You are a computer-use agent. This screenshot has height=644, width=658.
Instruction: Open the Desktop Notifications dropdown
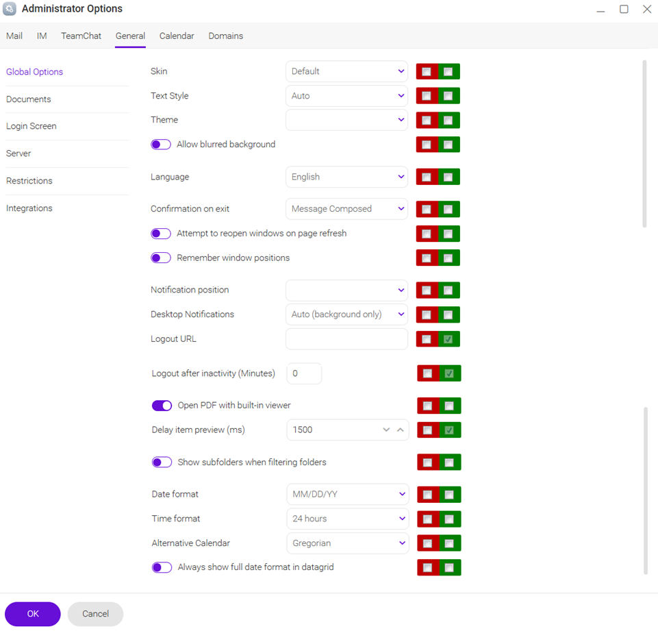pyautogui.click(x=346, y=314)
